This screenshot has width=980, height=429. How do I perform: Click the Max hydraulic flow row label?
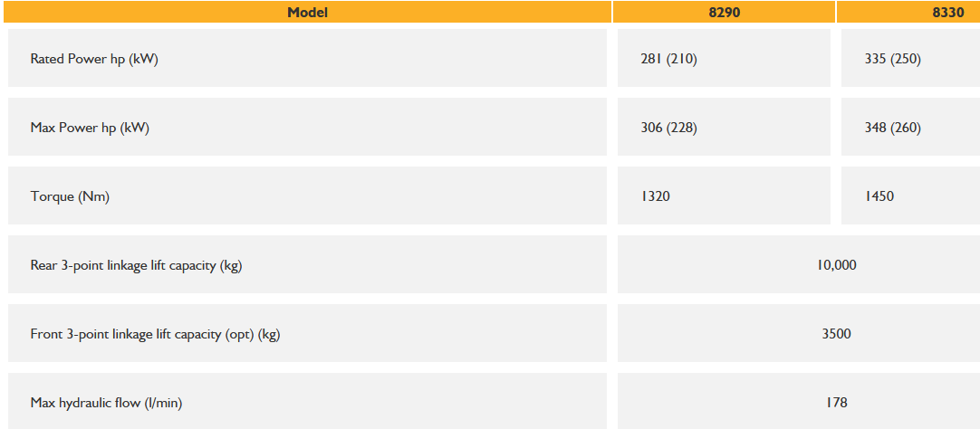(x=106, y=403)
